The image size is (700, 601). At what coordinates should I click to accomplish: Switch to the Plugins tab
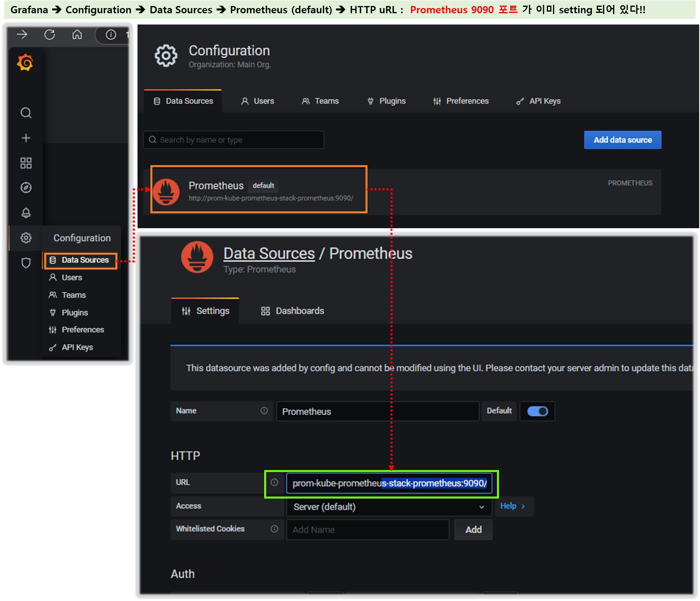pos(386,101)
